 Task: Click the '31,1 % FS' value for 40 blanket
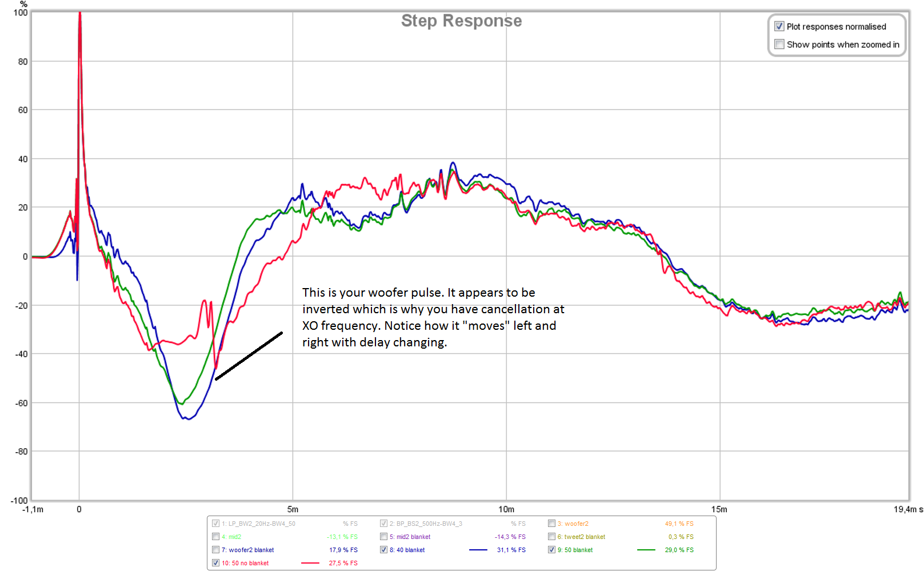click(x=511, y=550)
